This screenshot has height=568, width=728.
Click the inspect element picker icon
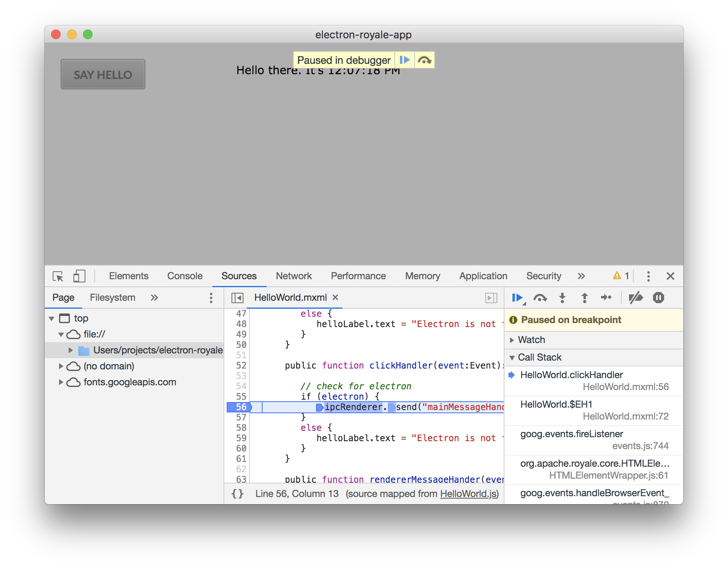(x=58, y=276)
